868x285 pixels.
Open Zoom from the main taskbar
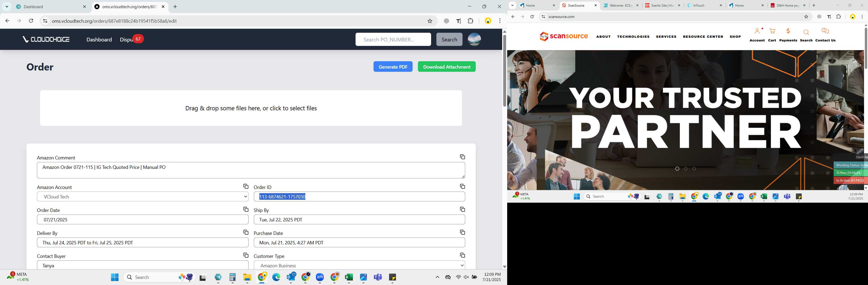[320, 277]
